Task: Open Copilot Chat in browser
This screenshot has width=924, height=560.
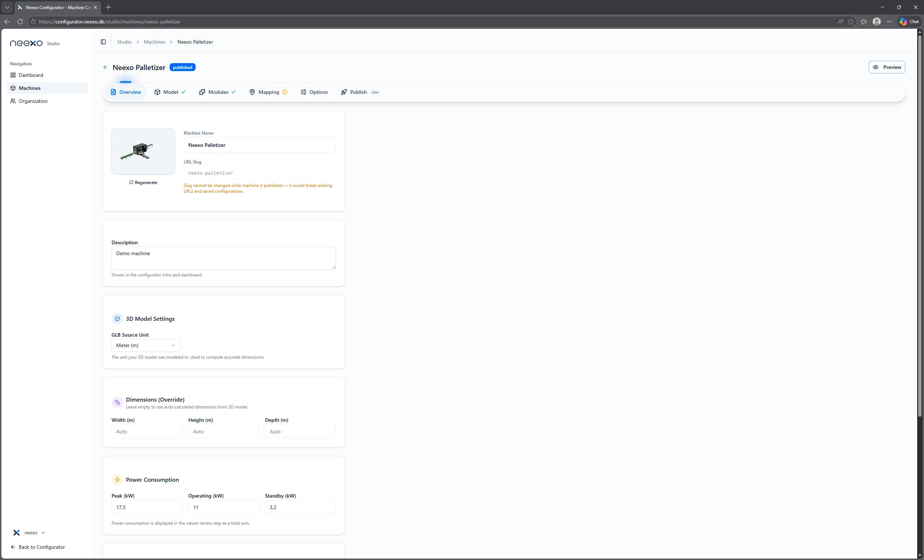Action: tap(909, 22)
